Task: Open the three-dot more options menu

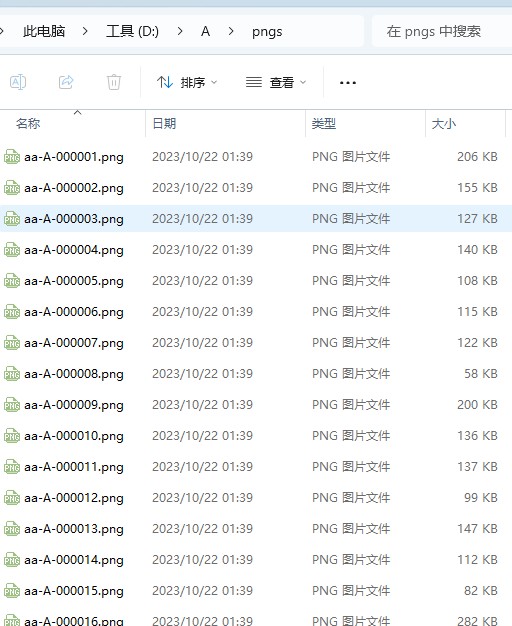Action: 348,83
